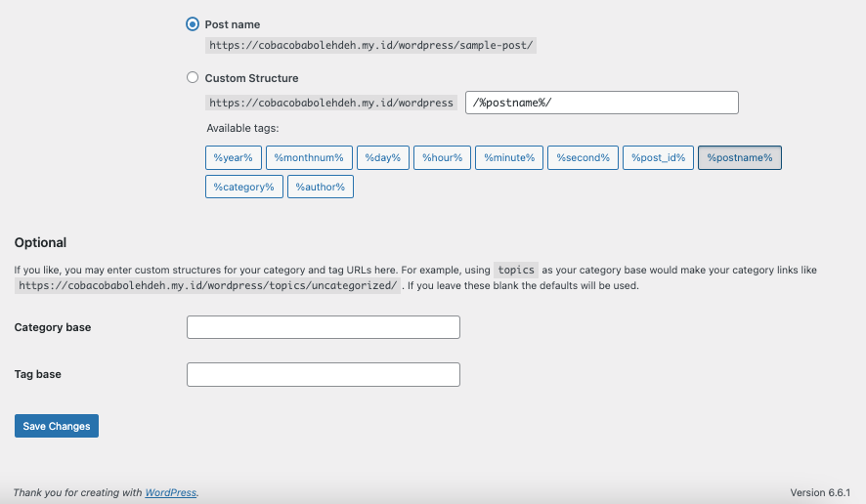Click the Custom Structure base URL text
Viewport: 866px width, 504px height.
[330, 103]
